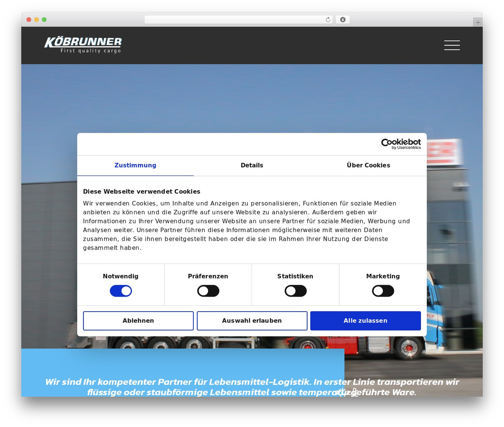Open the hamburger navigation menu
Image resolution: width=504 pixels, height=427 pixels.
[x=452, y=45]
